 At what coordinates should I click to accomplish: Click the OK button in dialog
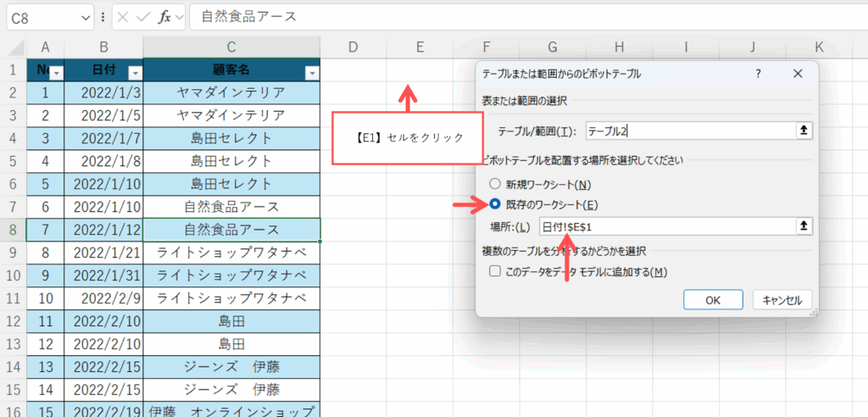click(713, 299)
